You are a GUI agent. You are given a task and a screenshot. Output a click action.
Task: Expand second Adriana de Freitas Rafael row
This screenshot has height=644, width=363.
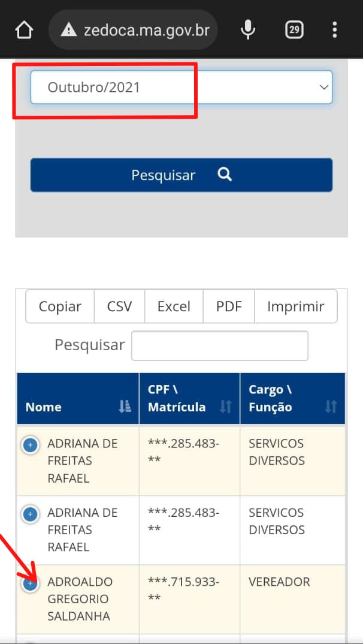tap(30, 514)
